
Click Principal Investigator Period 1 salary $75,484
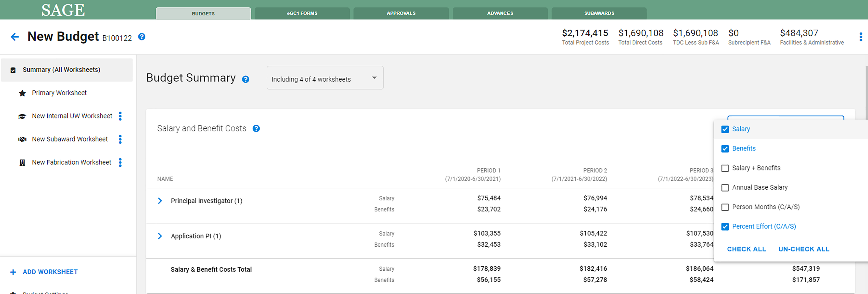(489, 198)
